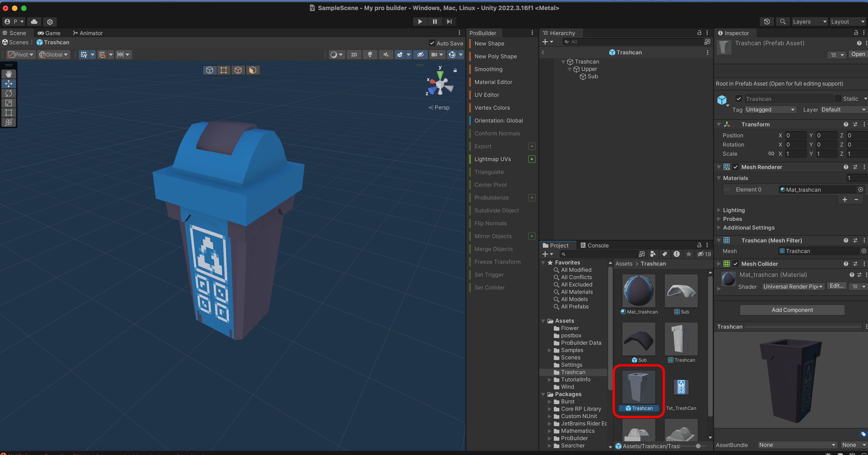Image resolution: width=868 pixels, height=455 pixels.
Task: Open the Tag Untagged dropdown
Action: point(770,110)
